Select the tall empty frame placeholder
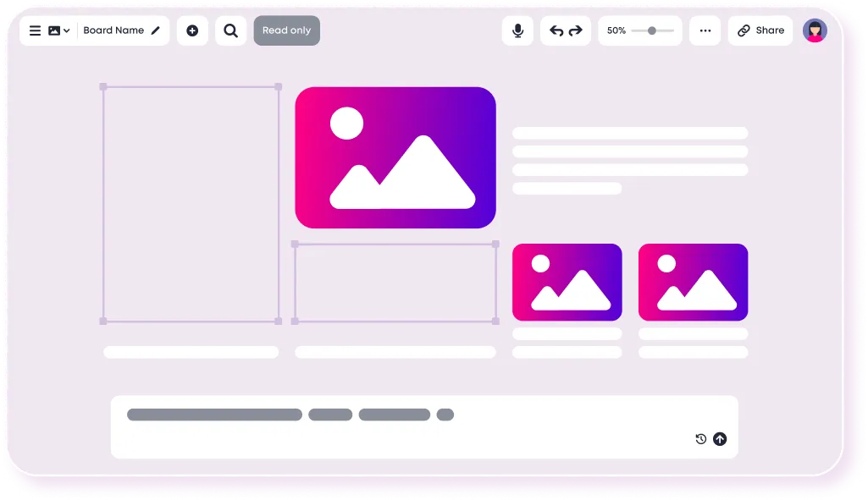This screenshot has width=868, height=500. point(191,204)
